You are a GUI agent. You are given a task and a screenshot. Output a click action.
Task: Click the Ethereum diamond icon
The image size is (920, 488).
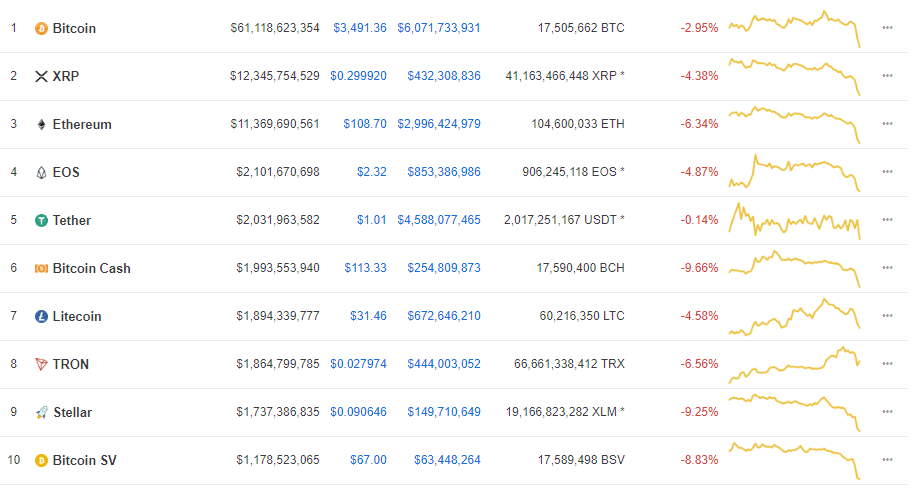click(x=41, y=124)
